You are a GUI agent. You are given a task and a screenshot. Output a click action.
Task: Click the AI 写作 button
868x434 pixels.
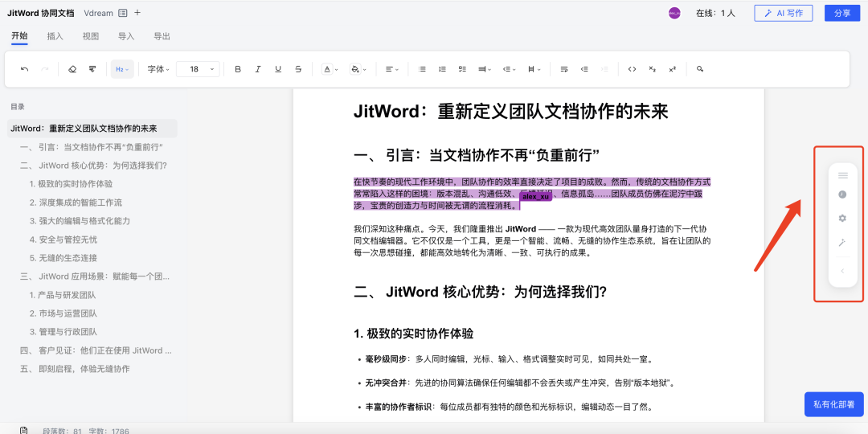[x=784, y=14]
